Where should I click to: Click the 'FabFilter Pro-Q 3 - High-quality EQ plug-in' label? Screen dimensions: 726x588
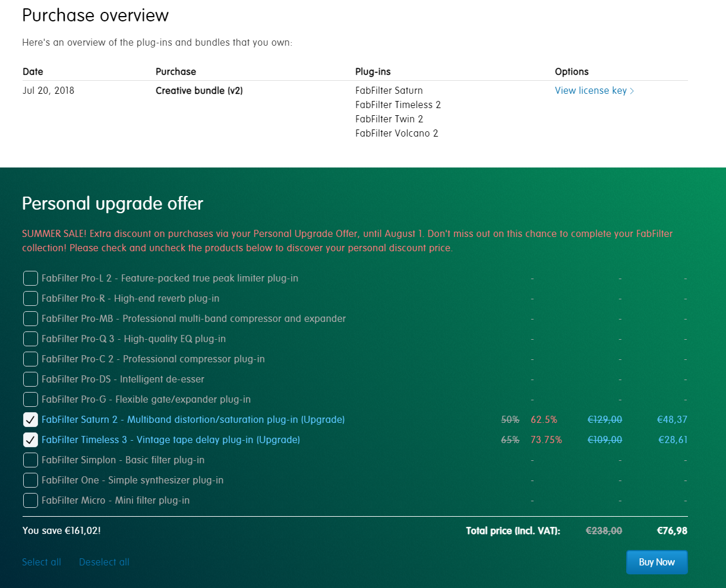(x=134, y=339)
